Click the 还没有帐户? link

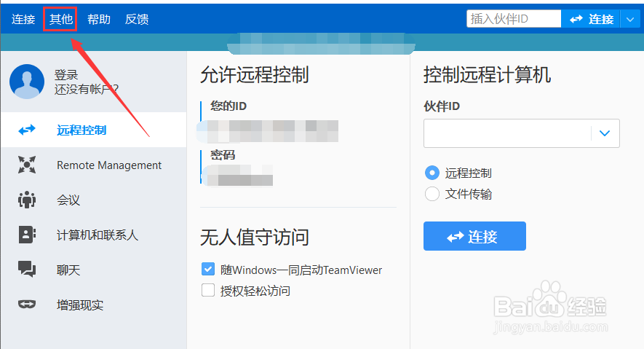tap(87, 89)
